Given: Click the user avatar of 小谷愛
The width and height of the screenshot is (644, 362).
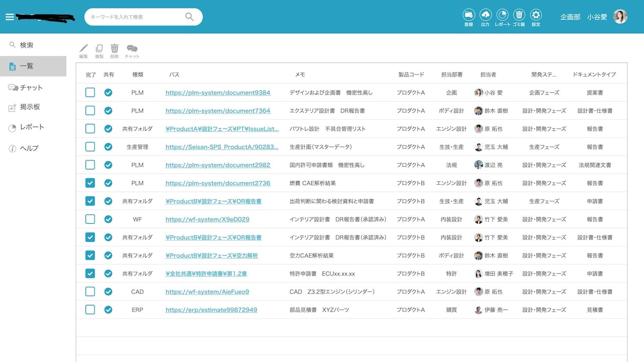Looking at the screenshot, I should (x=620, y=16).
